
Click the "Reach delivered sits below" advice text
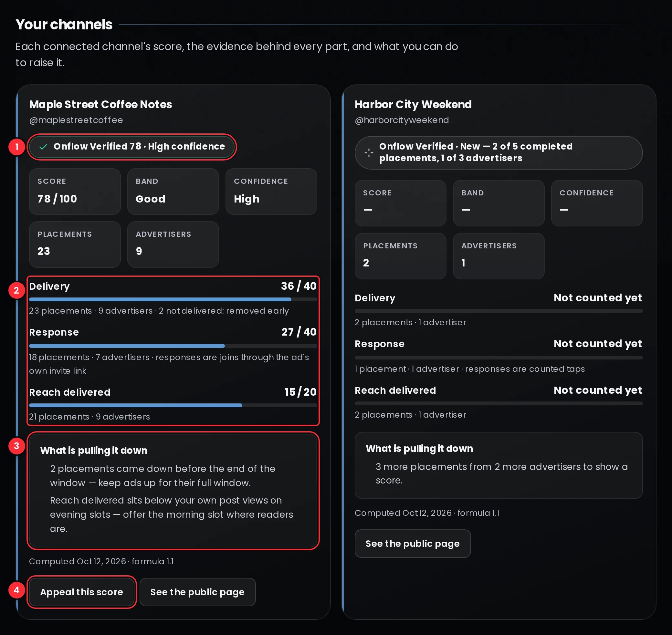tap(172, 515)
